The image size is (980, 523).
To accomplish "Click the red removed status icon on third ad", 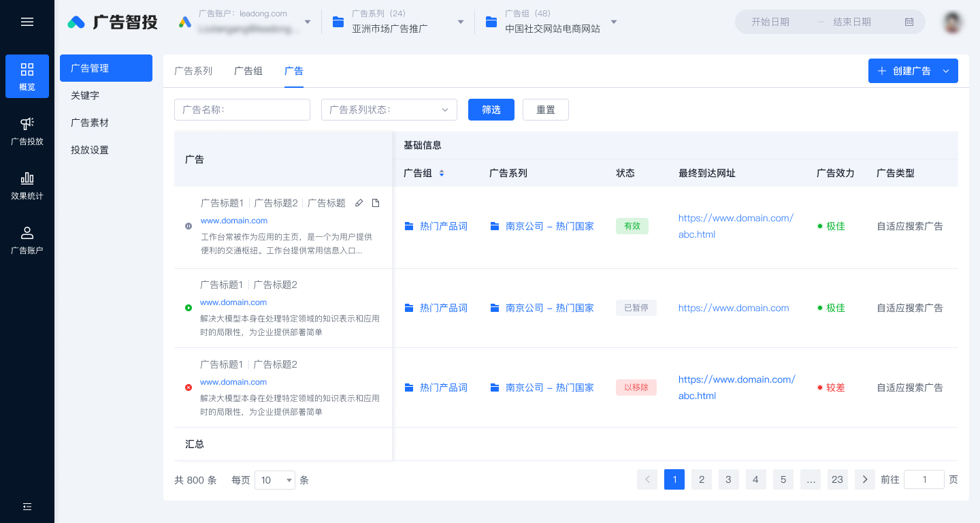I will click(x=189, y=387).
